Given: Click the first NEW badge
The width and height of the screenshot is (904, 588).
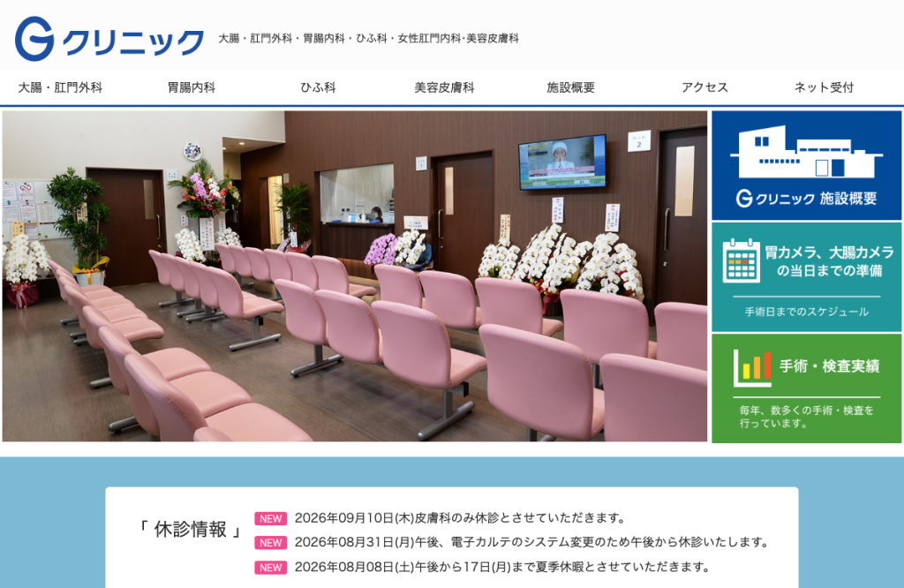Looking at the screenshot, I should [270, 518].
